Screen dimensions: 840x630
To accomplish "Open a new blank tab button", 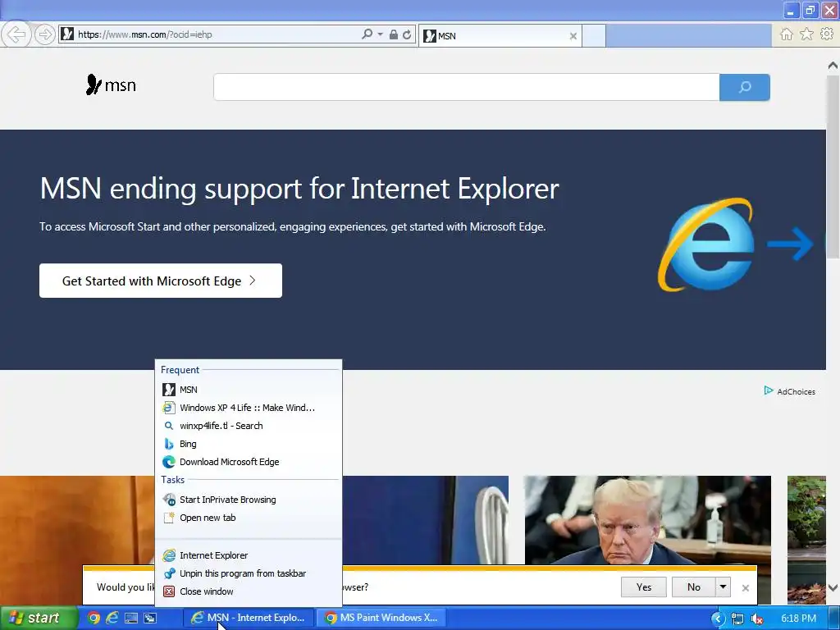I will (x=594, y=36).
